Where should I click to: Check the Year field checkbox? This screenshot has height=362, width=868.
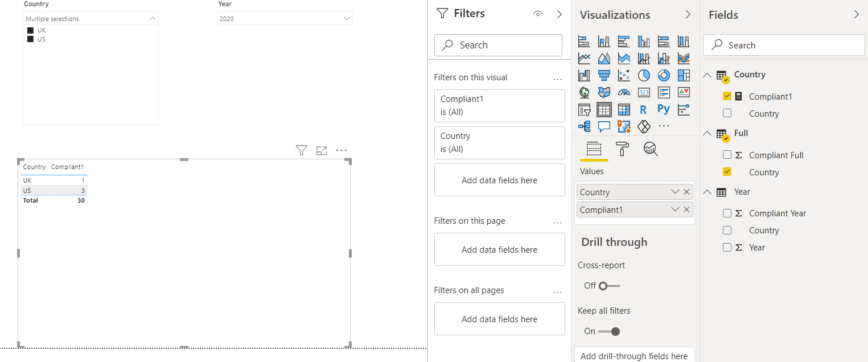(727, 247)
